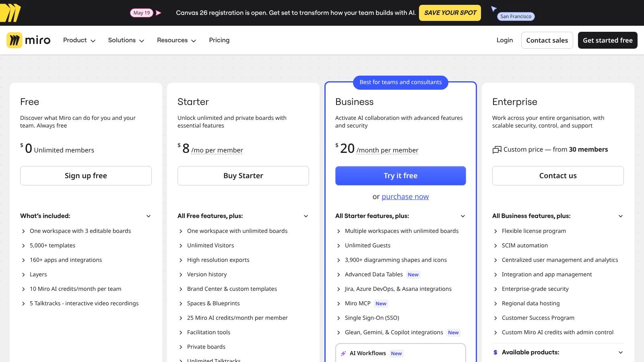Expand 10 Miro AI credits/month per team

pyautogui.click(x=71, y=289)
